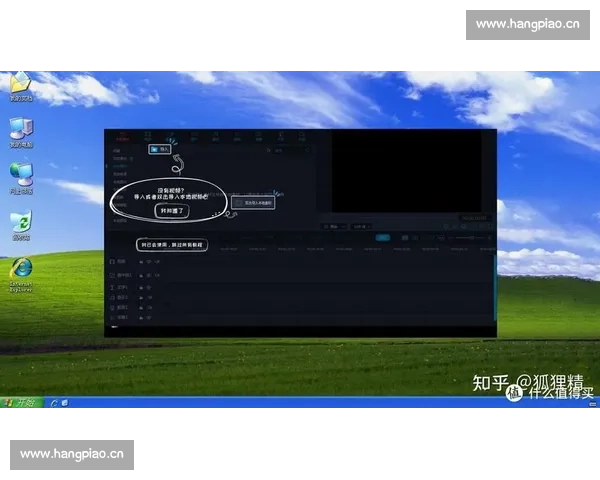This screenshot has height=480, width=600.
Task: Open the preview ratio dropdown below the player
Action: [x=360, y=227]
